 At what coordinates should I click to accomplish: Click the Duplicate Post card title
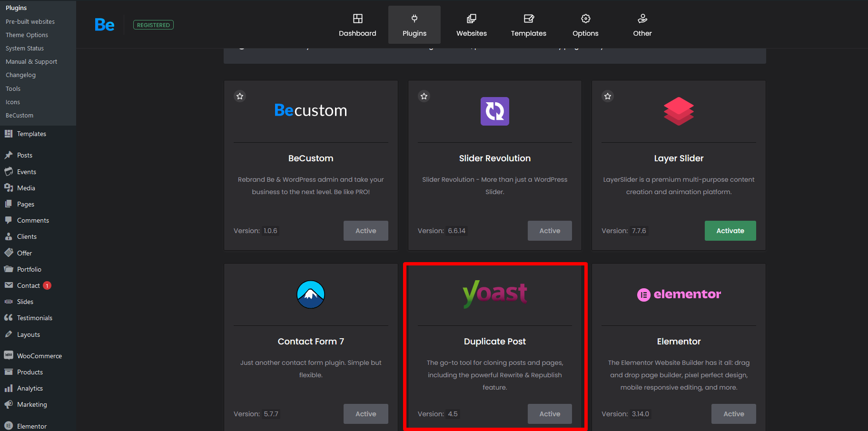(495, 342)
